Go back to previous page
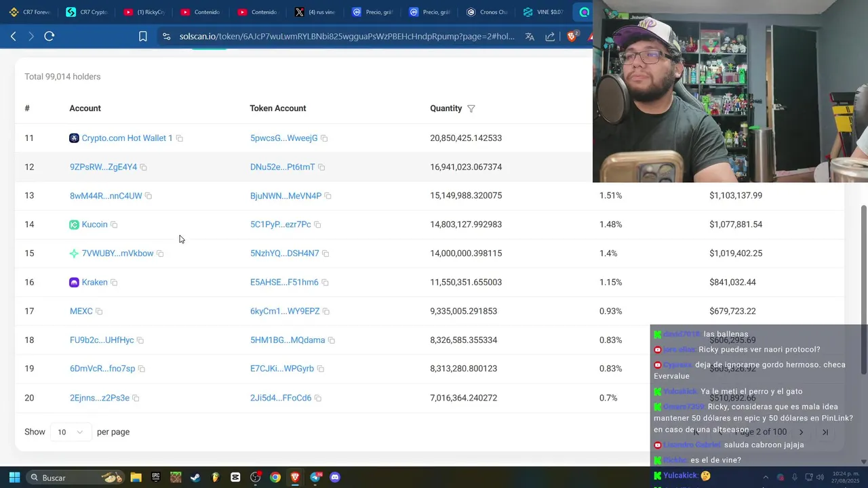 tap(13, 36)
